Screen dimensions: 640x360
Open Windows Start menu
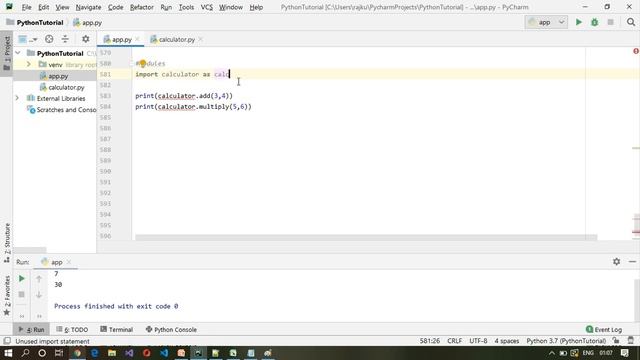pyautogui.click(x=7, y=353)
